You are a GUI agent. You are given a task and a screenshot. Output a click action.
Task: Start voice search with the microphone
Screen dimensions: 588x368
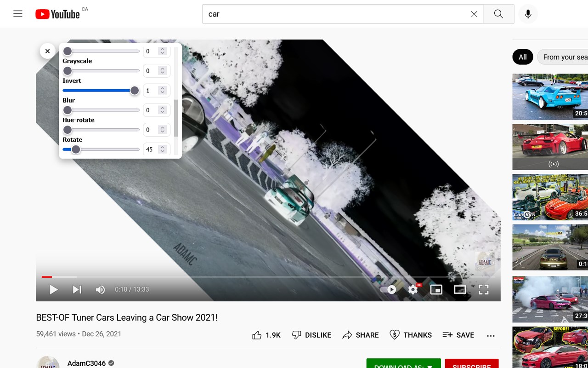point(528,14)
